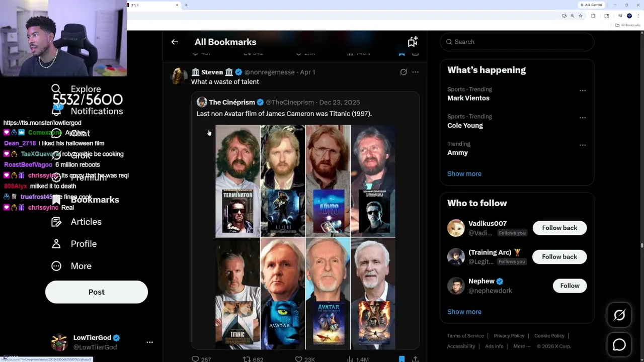Expand the footer More menu

[521, 346]
